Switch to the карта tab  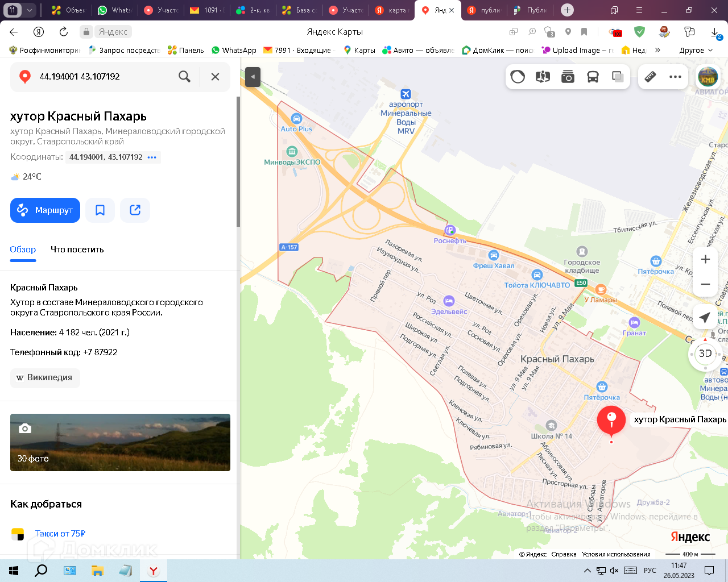[x=391, y=10]
